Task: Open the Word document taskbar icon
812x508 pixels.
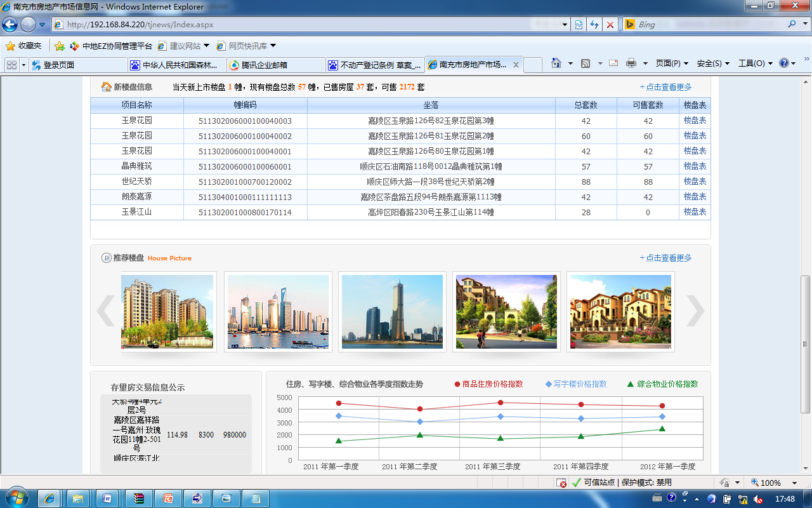Action: (108, 498)
